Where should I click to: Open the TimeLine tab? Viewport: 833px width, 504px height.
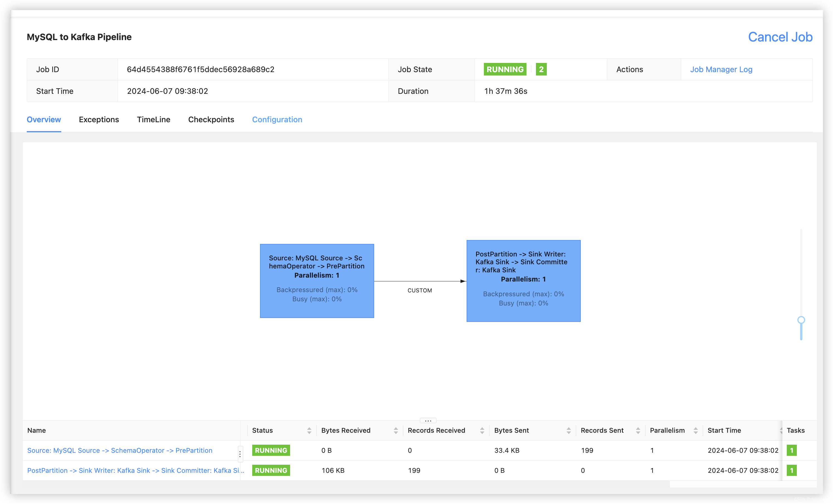pos(153,119)
